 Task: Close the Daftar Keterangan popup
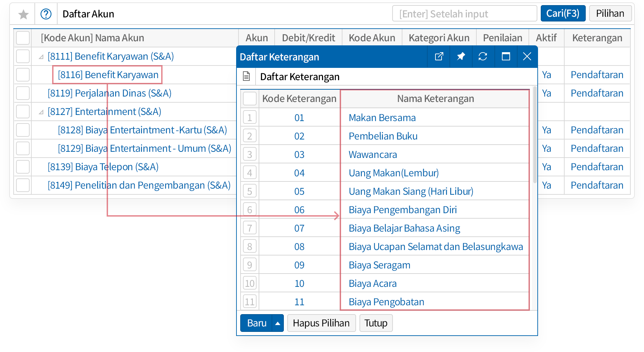point(527,57)
